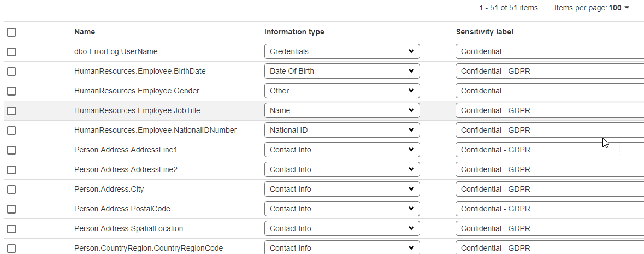Viewport: 644px width, 254px height.
Task: Check the HumanResources.Employee.JobTitle row box
Action: pyautogui.click(x=11, y=111)
